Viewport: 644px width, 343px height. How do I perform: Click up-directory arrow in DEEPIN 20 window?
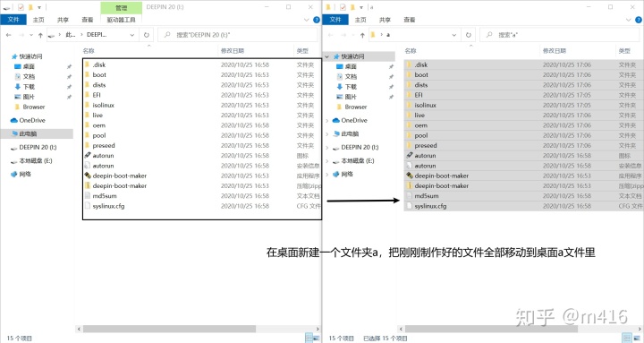point(40,35)
